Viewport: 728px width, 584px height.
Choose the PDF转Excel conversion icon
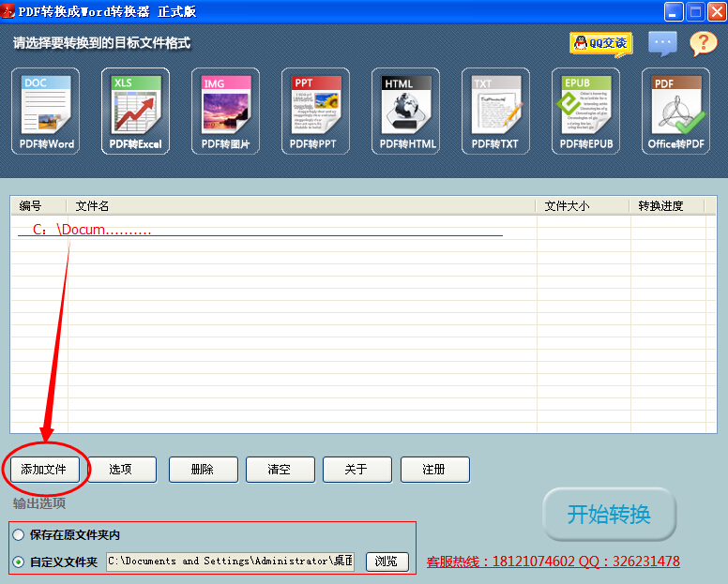[x=136, y=111]
